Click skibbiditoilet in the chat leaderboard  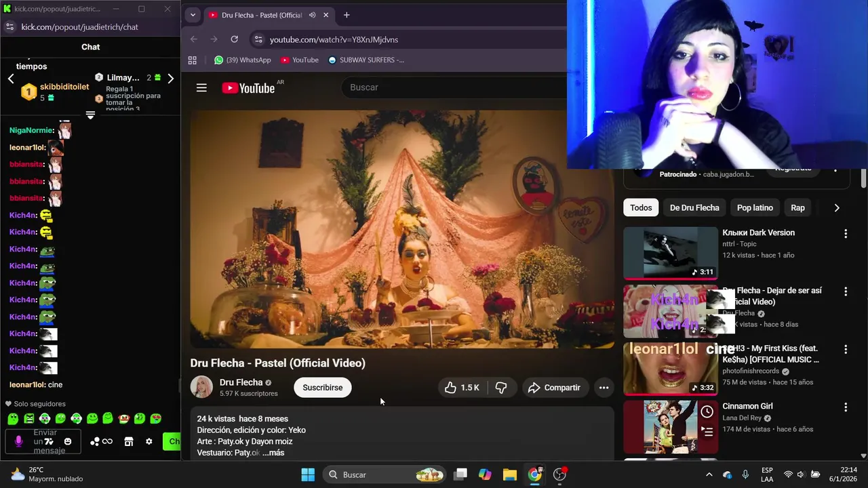64,87
